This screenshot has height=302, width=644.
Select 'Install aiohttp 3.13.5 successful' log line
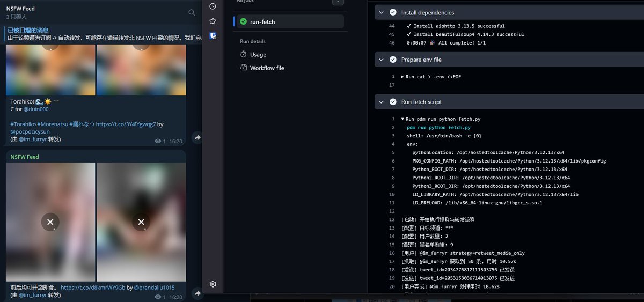[456, 26]
